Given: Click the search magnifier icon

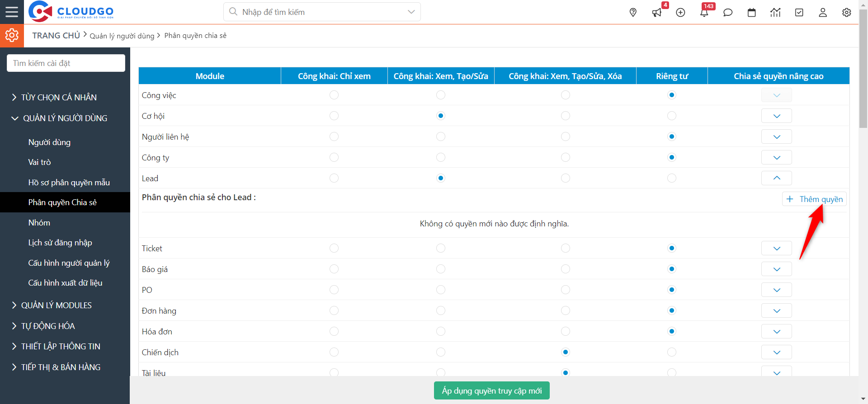Looking at the screenshot, I should (233, 11).
